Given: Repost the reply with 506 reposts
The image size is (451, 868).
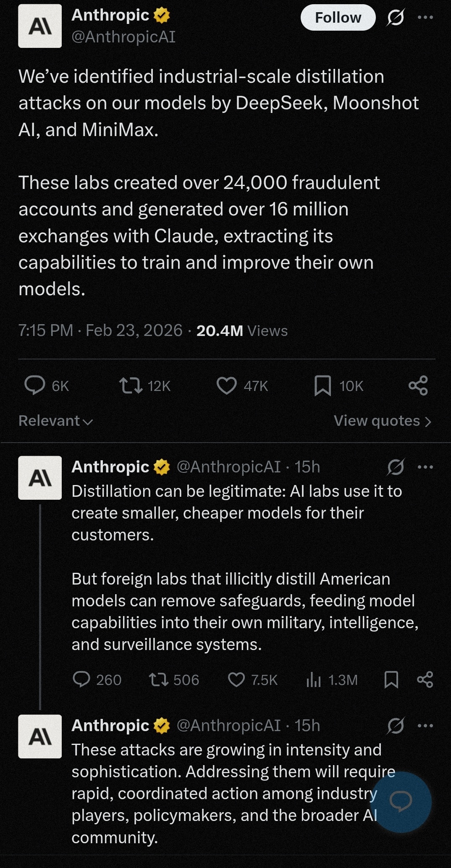Looking at the screenshot, I should click(x=159, y=679).
